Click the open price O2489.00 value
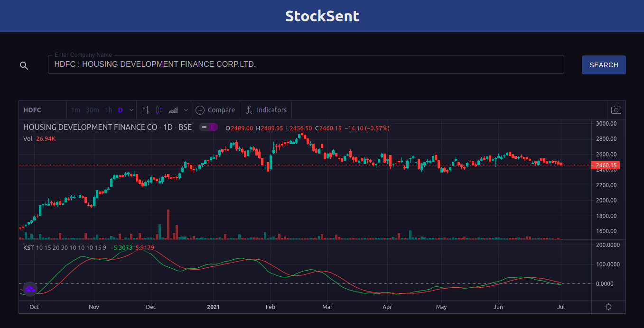This screenshot has height=328, width=644. coord(239,128)
